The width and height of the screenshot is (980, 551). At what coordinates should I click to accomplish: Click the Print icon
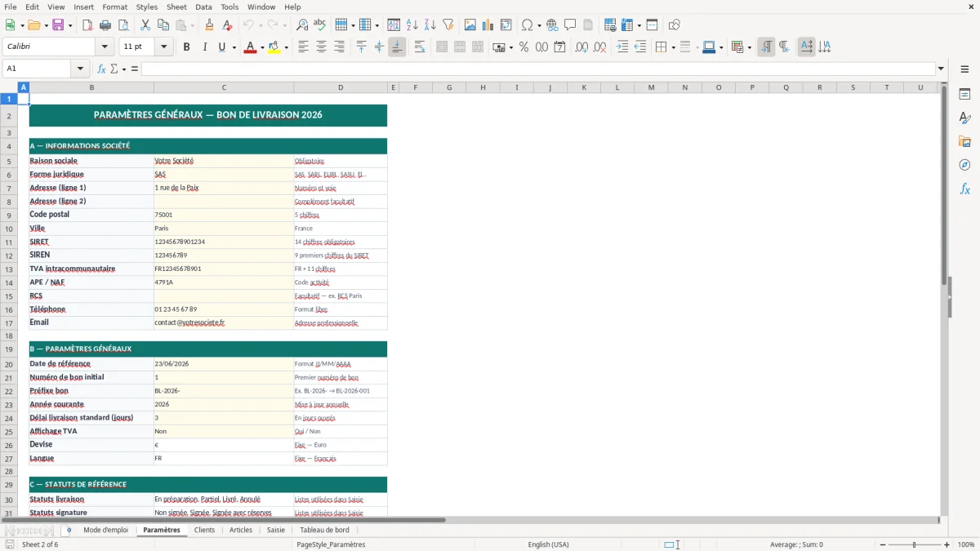105,25
